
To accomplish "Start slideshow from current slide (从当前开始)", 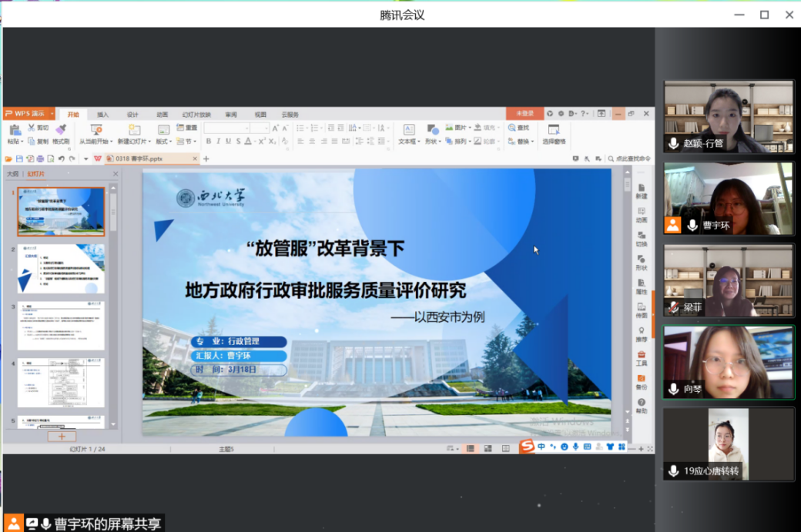I will 96,134.
